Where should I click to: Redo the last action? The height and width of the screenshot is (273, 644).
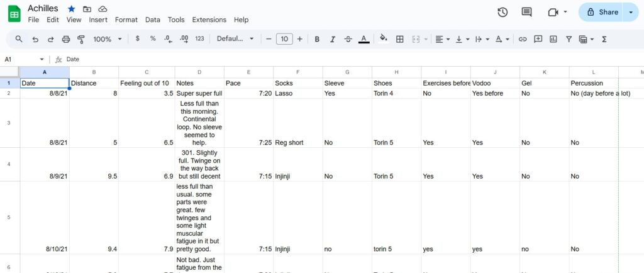[50, 39]
